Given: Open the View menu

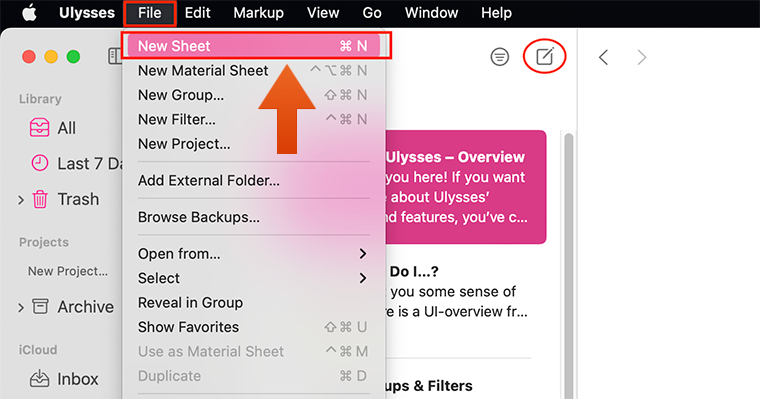Looking at the screenshot, I should click(323, 13).
